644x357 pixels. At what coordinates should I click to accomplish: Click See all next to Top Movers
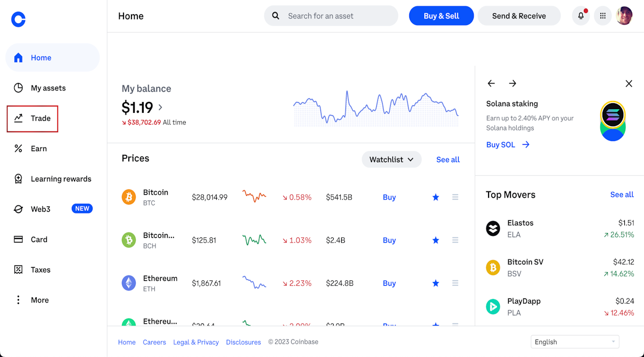pyautogui.click(x=622, y=195)
